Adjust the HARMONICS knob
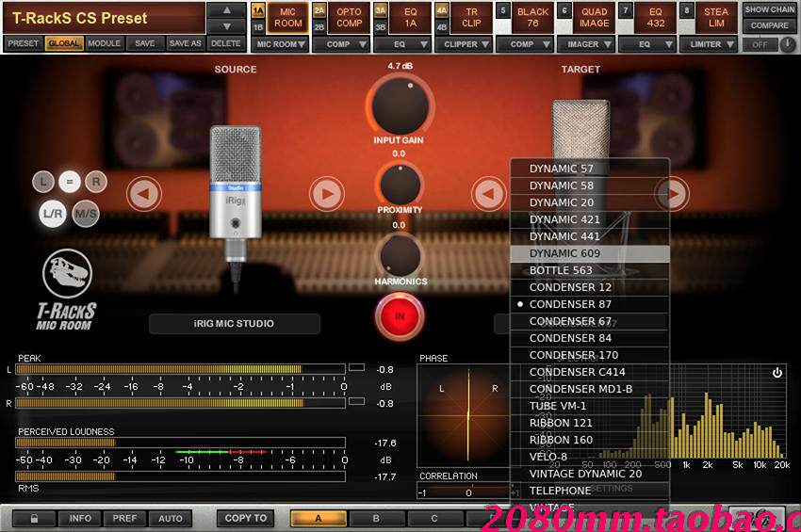This screenshot has height=532, width=801. (400, 255)
